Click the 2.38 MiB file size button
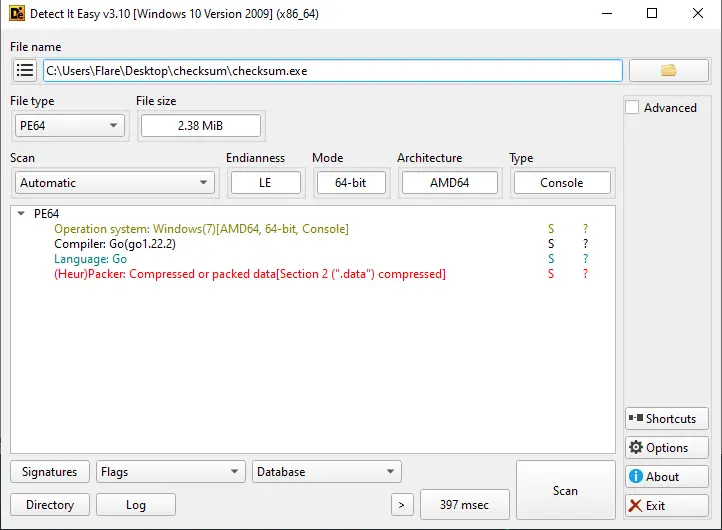Screen dimensions: 722x530 (x=201, y=126)
